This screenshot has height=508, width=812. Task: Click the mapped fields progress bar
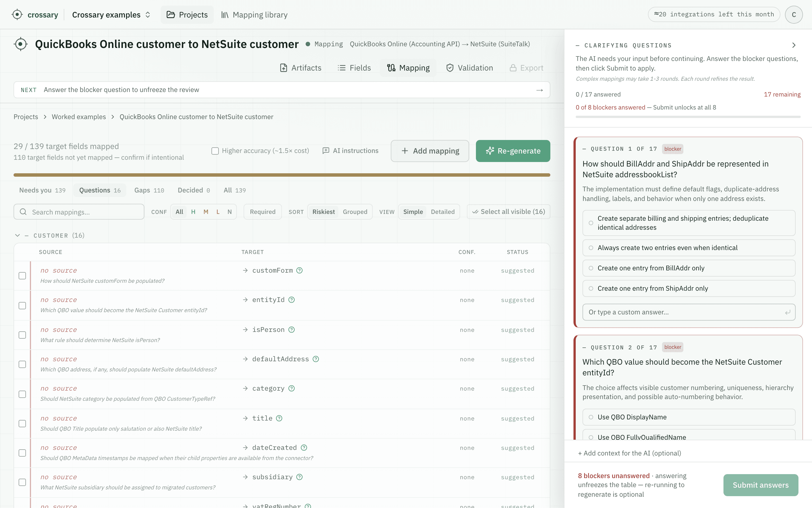click(282, 175)
